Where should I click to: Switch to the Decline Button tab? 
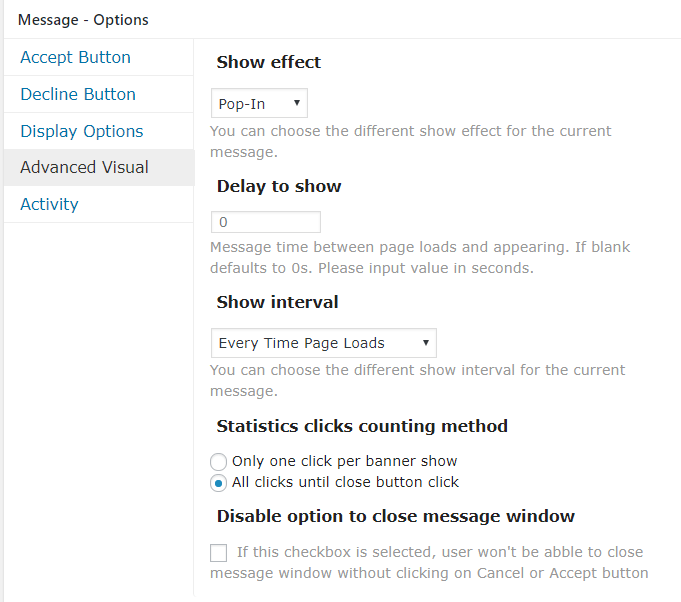pos(78,94)
